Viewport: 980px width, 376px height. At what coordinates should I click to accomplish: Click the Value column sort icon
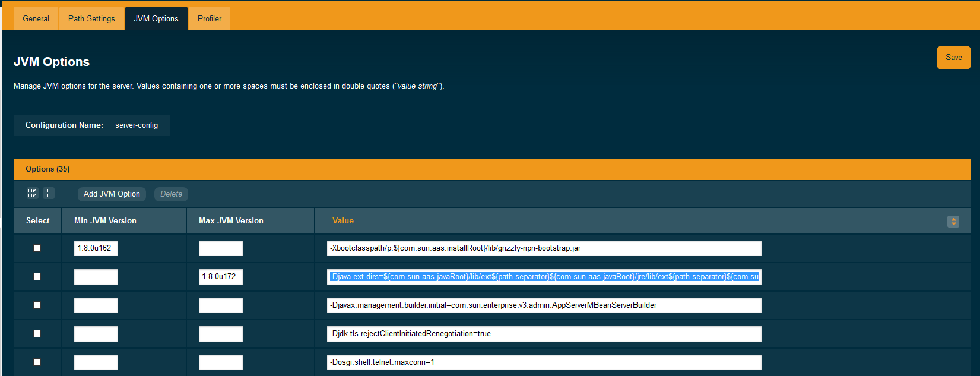click(953, 222)
